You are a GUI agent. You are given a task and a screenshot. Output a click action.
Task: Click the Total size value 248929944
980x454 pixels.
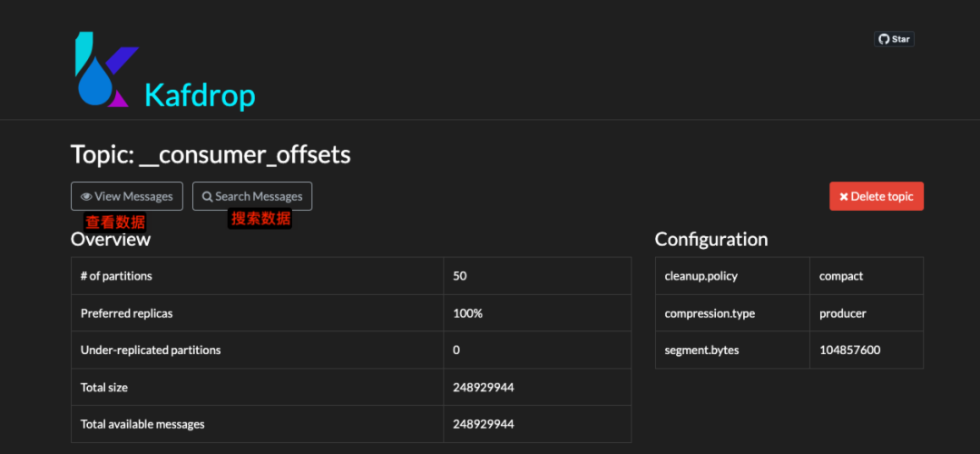483,387
